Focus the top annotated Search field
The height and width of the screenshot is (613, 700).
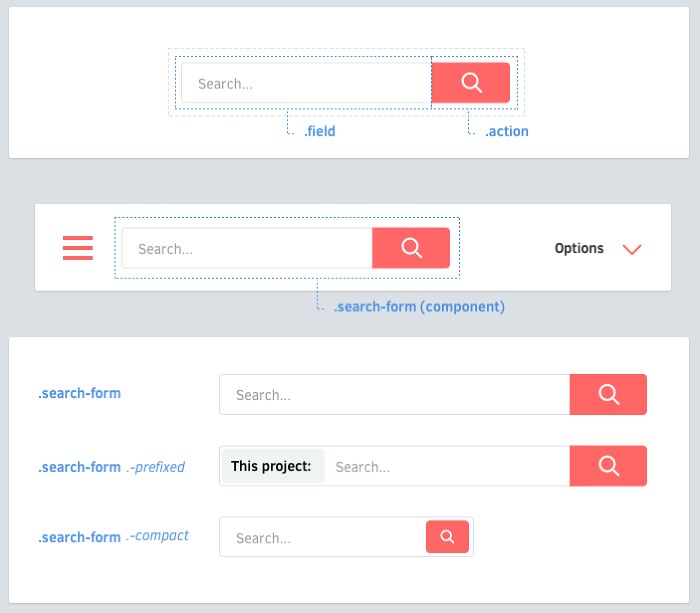(x=307, y=83)
